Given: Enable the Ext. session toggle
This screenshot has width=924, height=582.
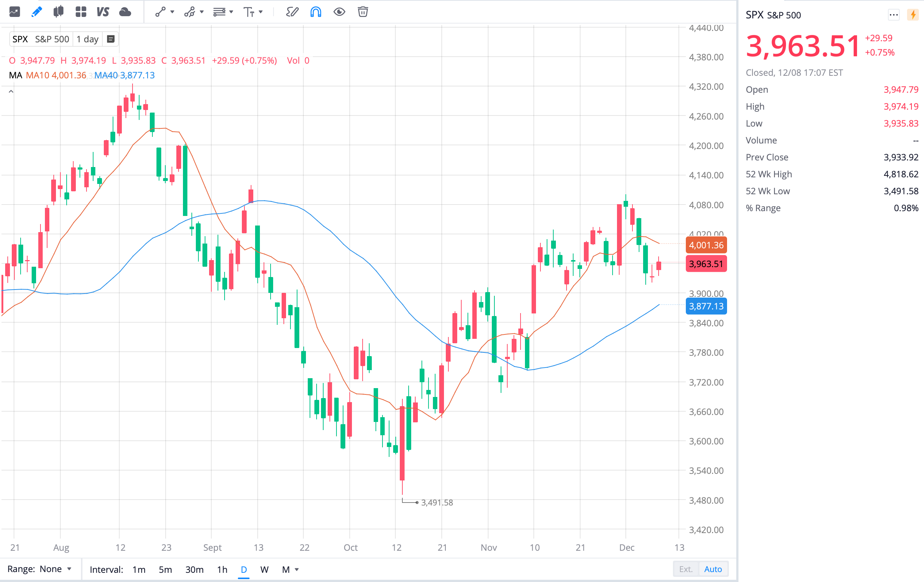Looking at the screenshot, I should tap(686, 569).
